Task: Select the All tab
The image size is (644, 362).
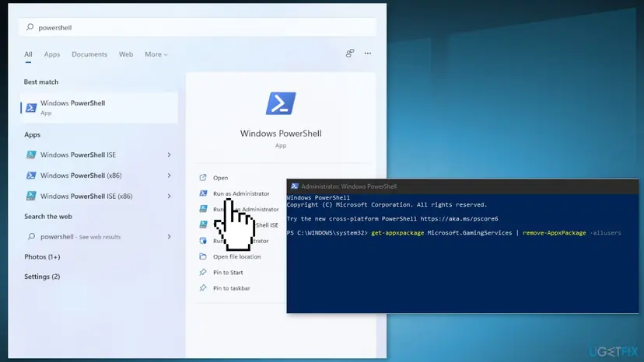Action: [x=28, y=54]
